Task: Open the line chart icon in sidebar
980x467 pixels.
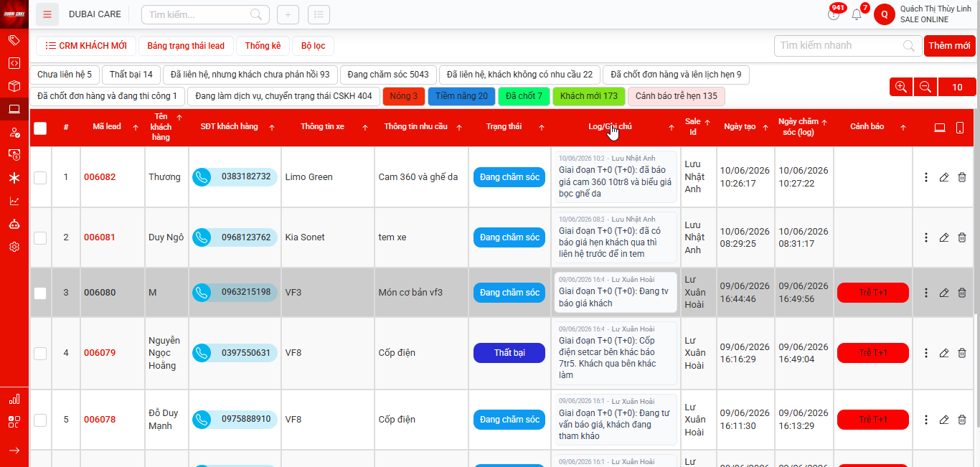Action: [14, 201]
